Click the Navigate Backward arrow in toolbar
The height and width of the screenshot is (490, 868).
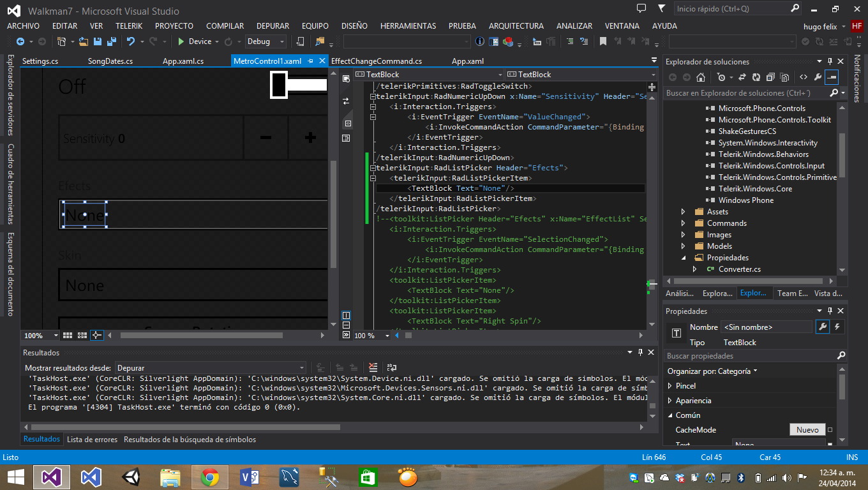(x=20, y=41)
